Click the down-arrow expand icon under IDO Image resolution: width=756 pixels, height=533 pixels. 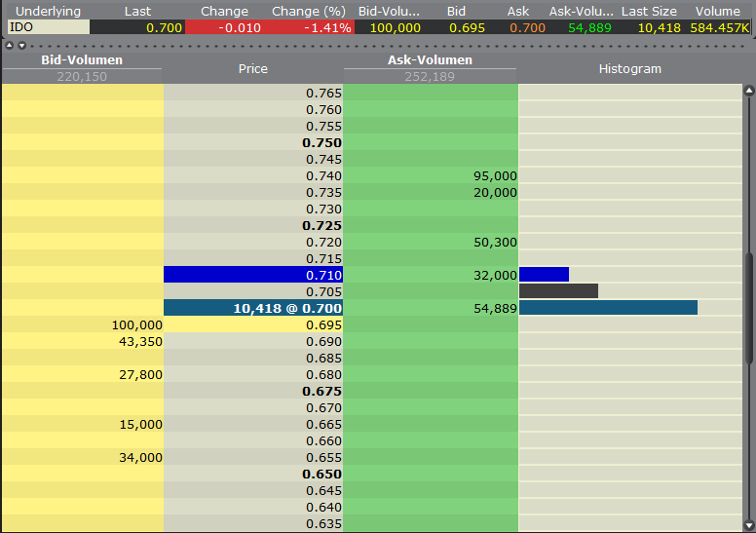point(21,46)
